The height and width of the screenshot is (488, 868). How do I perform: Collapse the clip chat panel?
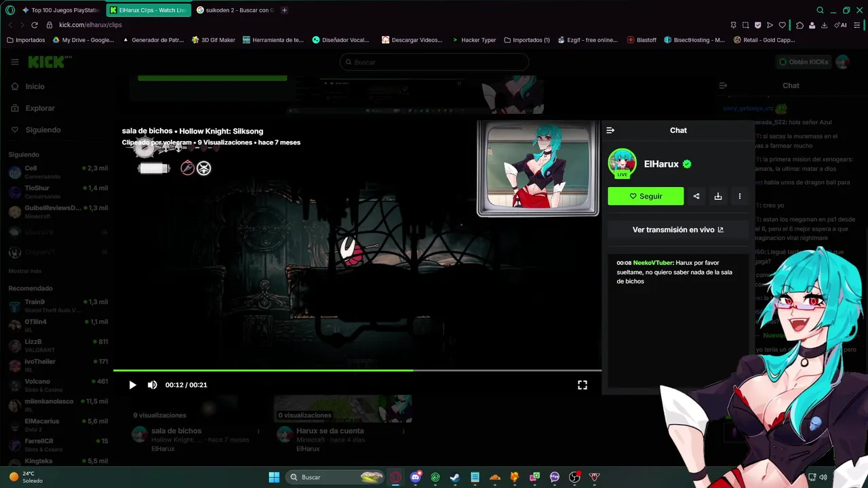[x=610, y=130]
